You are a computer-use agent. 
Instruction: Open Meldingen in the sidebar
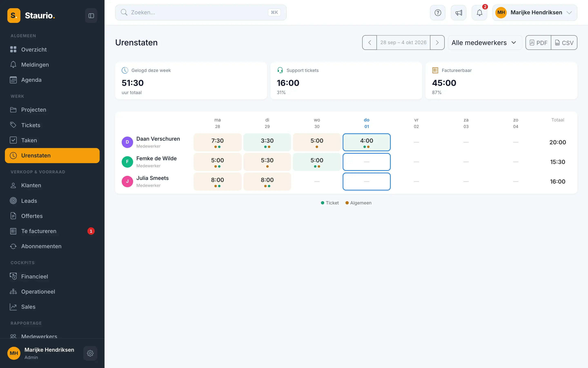[x=52, y=64]
